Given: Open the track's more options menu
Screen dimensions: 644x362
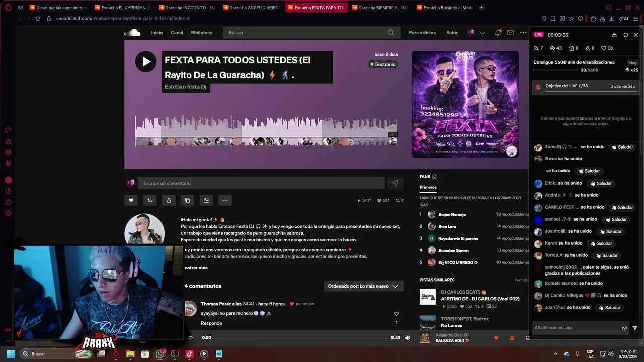Looking at the screenshot, I should tap(225, 200).
